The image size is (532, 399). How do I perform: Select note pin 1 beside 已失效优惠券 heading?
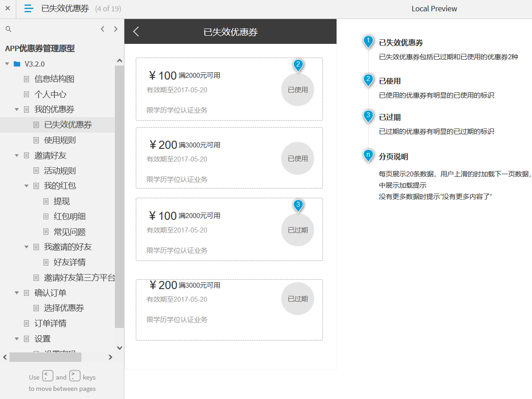click(x=368, y=42)
